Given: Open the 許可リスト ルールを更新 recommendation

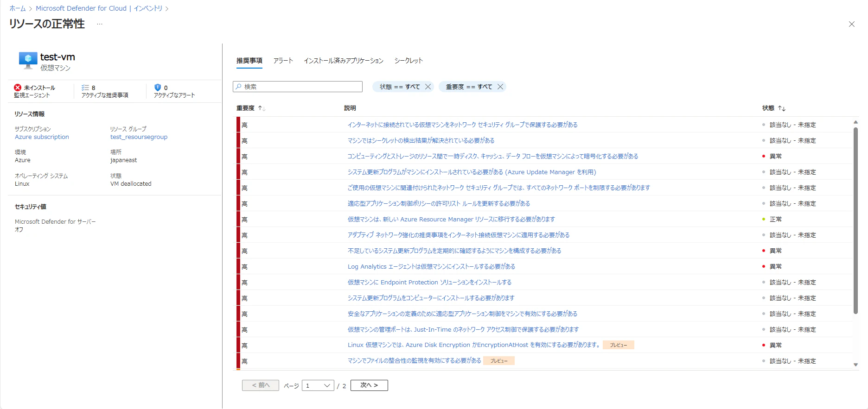Looking at the screenshot, I should coord(439,203).
